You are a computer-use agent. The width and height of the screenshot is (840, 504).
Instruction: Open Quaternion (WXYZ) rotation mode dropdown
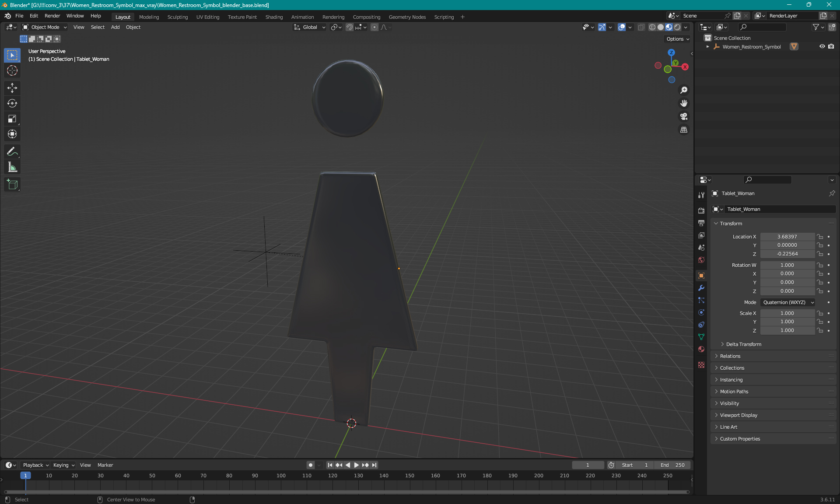tap(788, 302)
